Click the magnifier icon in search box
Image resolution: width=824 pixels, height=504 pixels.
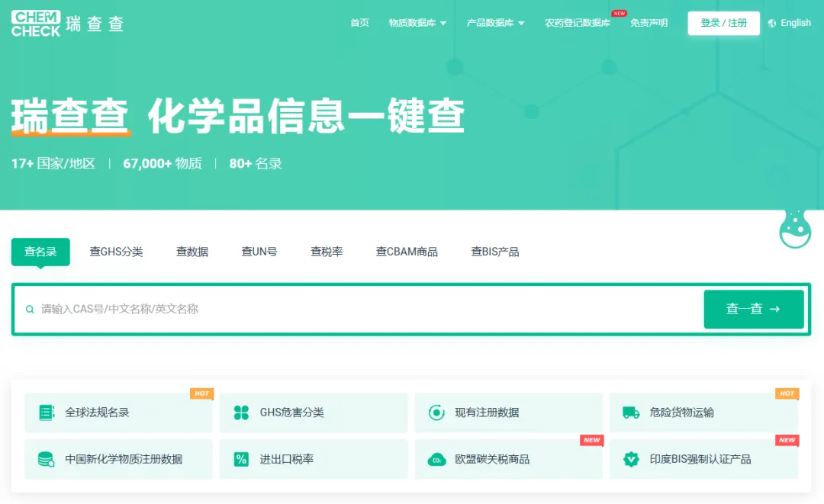pos(30,310)
